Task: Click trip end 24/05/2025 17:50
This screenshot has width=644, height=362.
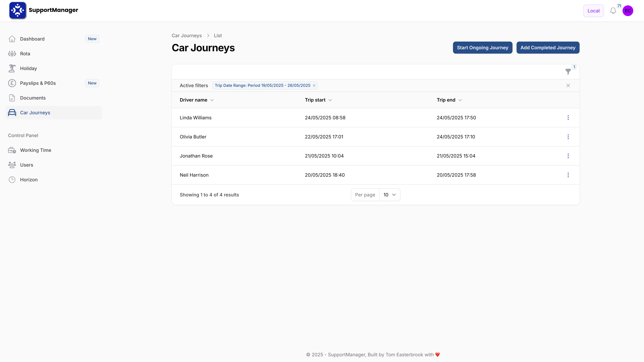Action: [456, 118]
